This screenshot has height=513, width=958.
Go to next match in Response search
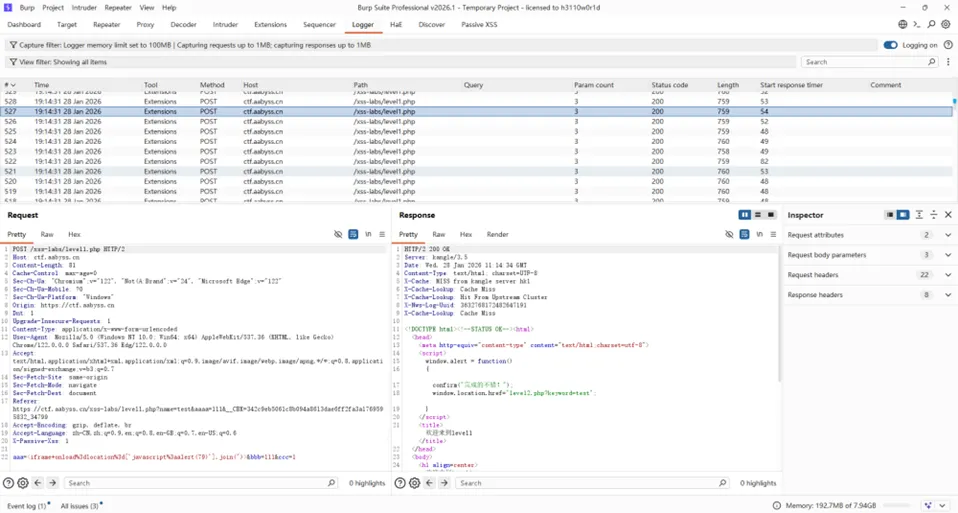pyautogui.click(x=444, y=483)
